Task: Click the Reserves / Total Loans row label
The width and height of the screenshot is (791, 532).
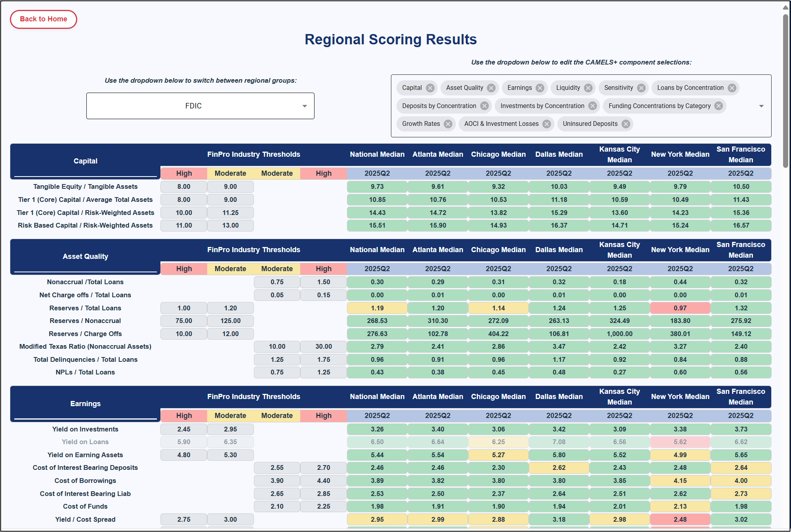Action: coord(85,308)
